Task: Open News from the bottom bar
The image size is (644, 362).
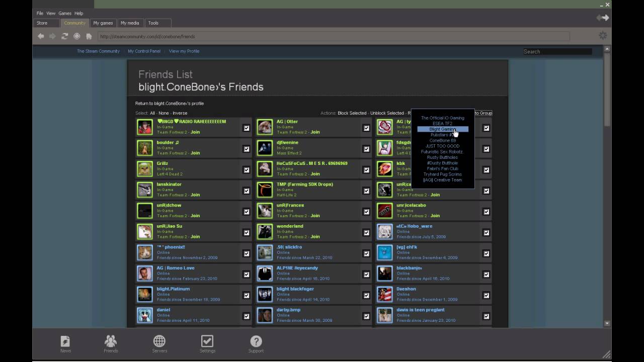Action: (x=65, y=344)
